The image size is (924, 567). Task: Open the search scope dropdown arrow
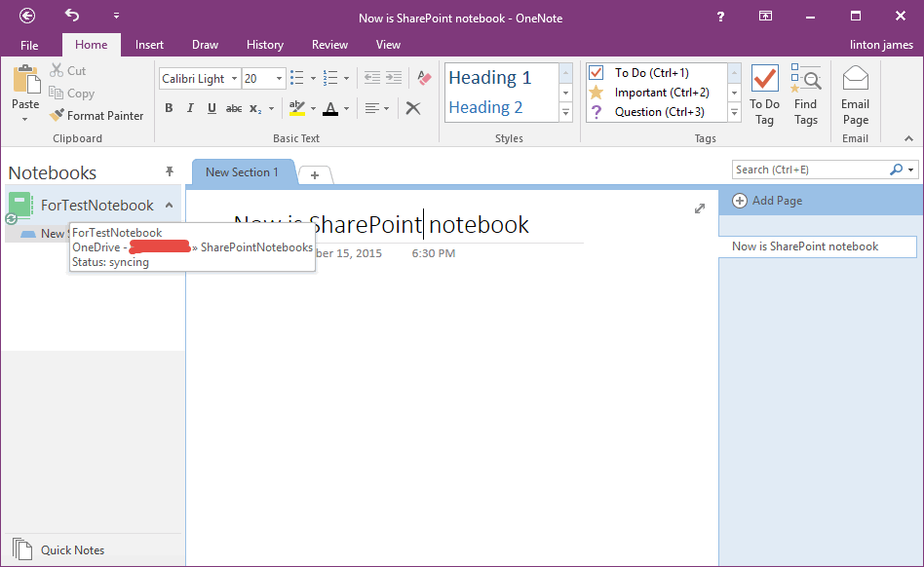911,170
